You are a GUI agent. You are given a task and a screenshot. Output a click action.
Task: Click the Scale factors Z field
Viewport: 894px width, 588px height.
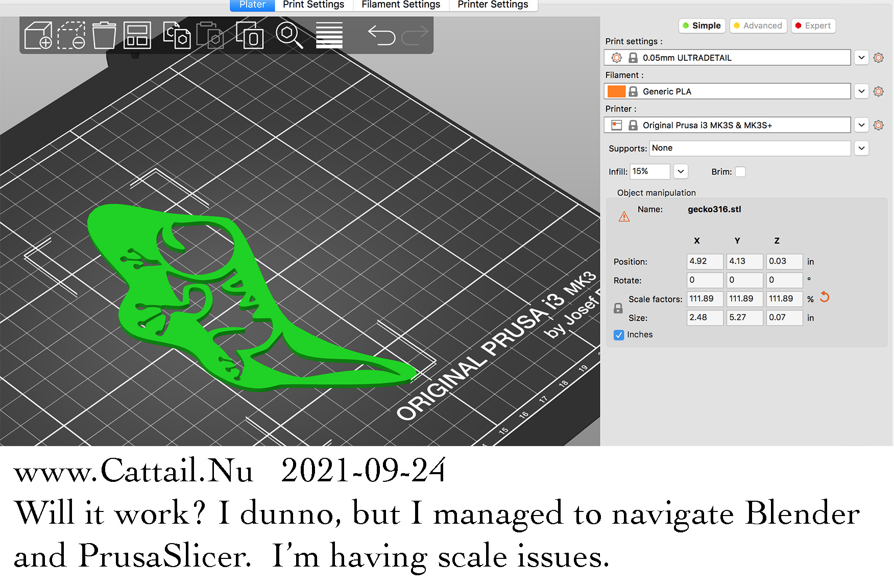784,299
